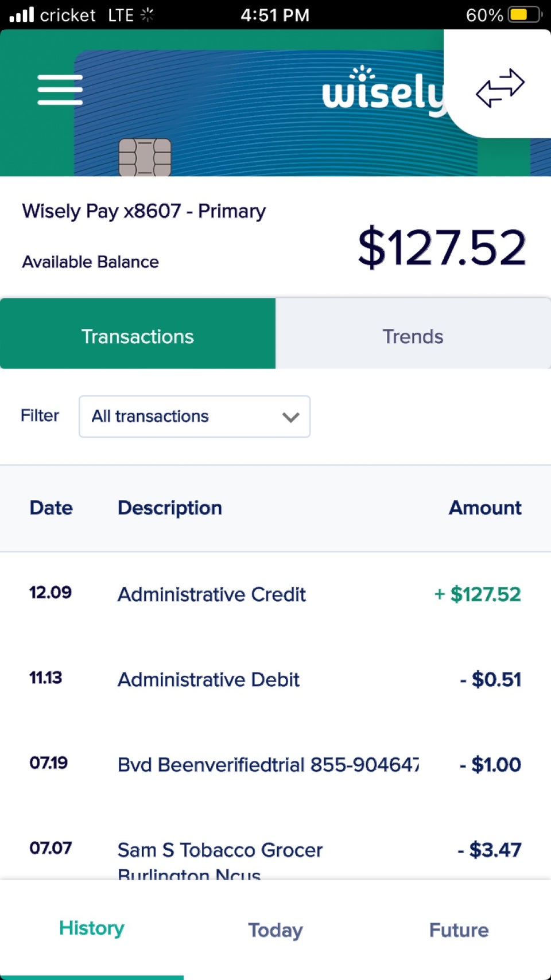551x980 pixels.
Task: Sort by the Amount column header
Action: click(x=485, y=508)
